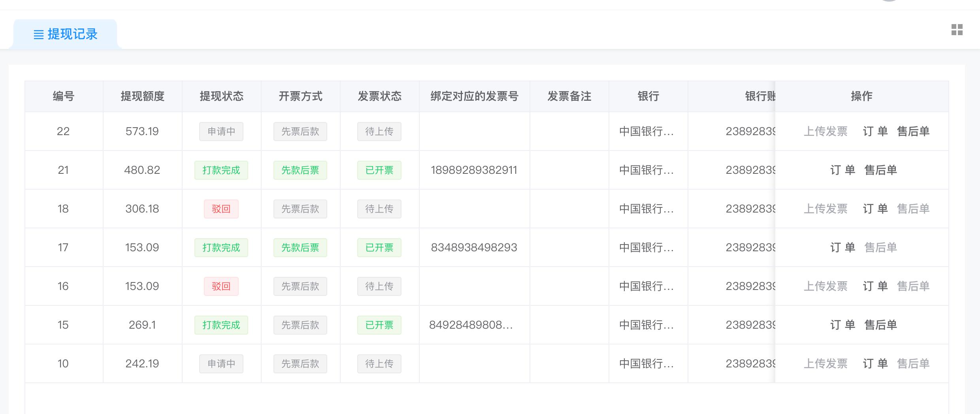This screenshot has width=980, height=414.
Task: Open 售后单 for record 15
Action: click(x=880, y=325)
